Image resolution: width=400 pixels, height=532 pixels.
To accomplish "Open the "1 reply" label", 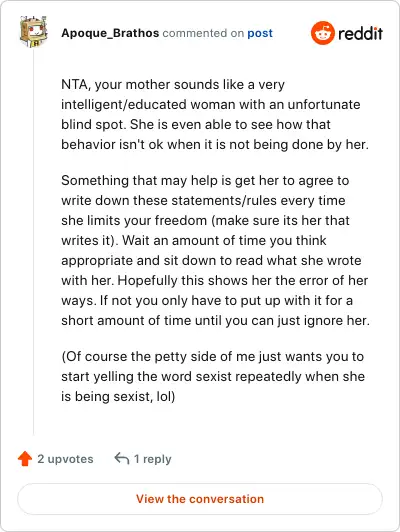I will click(152, 459).
